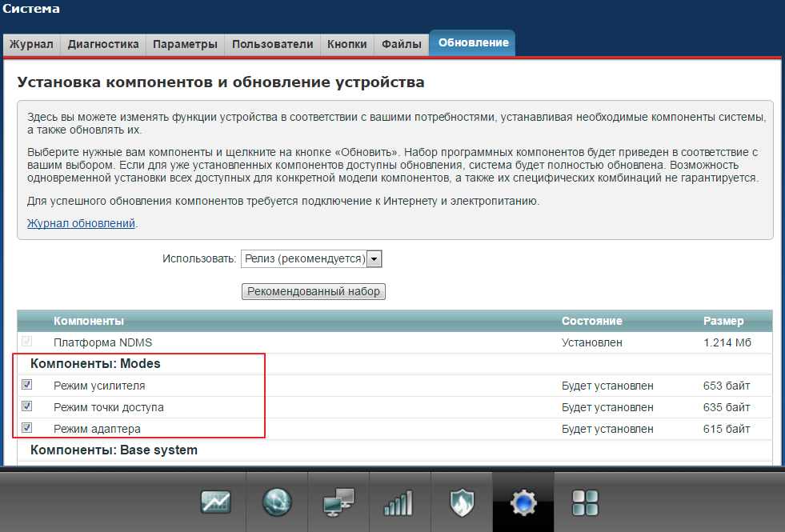Image resolution: width=785 pixels, height=532 pixels.
Task: Open the Applications four-squares icon
Action: point(585,502)
